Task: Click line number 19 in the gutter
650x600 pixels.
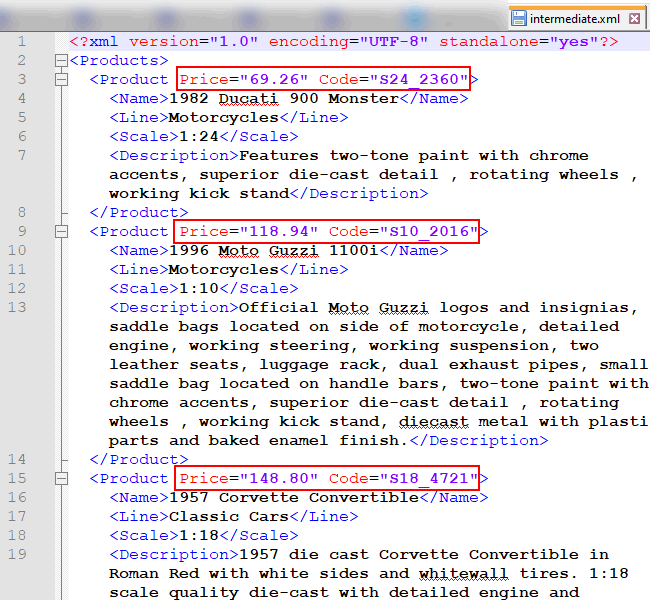Action: [x=16, y=555]
